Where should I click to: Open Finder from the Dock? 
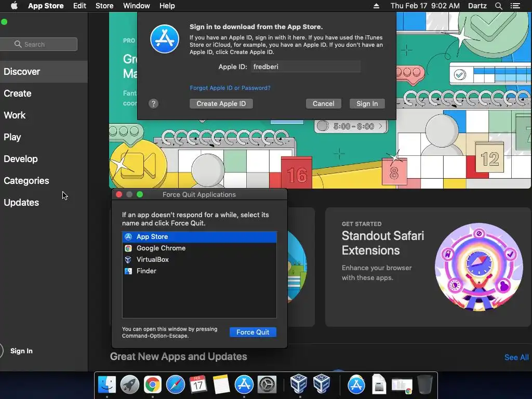point(107,384)
